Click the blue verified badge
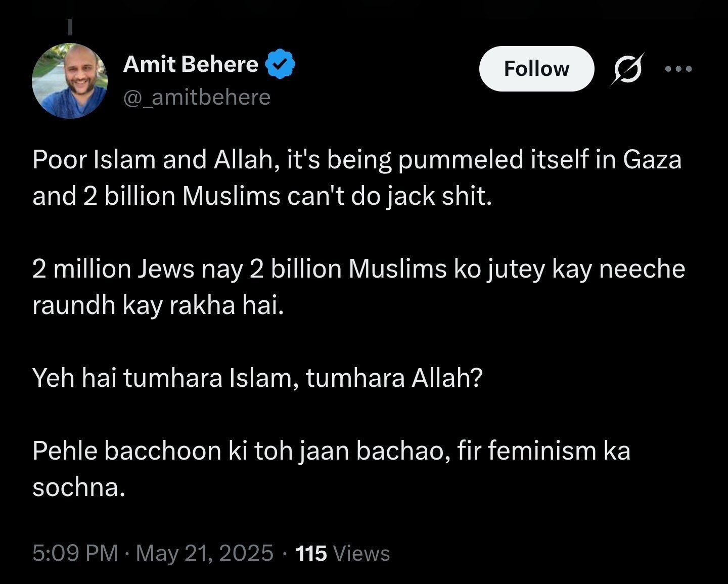This screenshot has height=584, width=728. pos(281,64)
